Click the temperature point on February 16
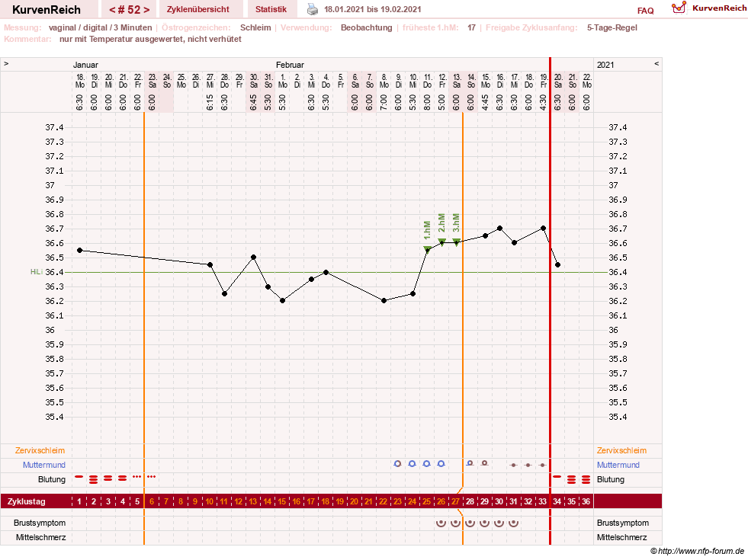Image resolution: width=748 pixels, height=560 pixels. [x=500, y=229]
